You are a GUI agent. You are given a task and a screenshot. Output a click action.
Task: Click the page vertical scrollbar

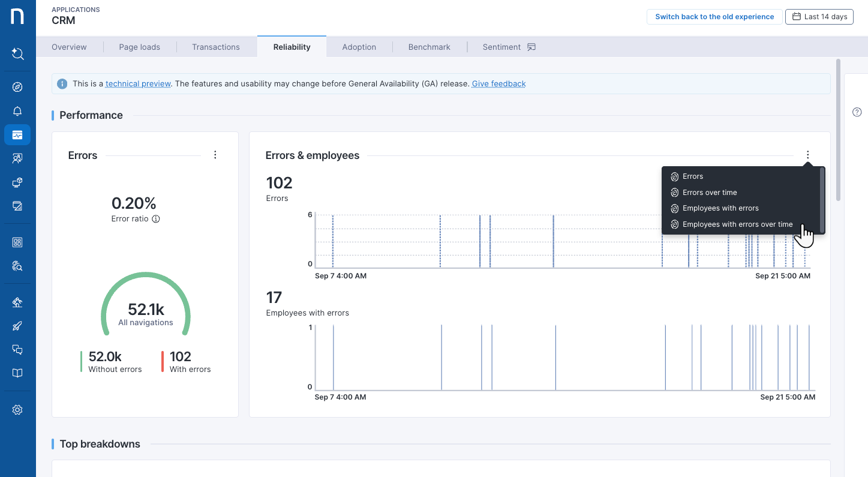838,129
